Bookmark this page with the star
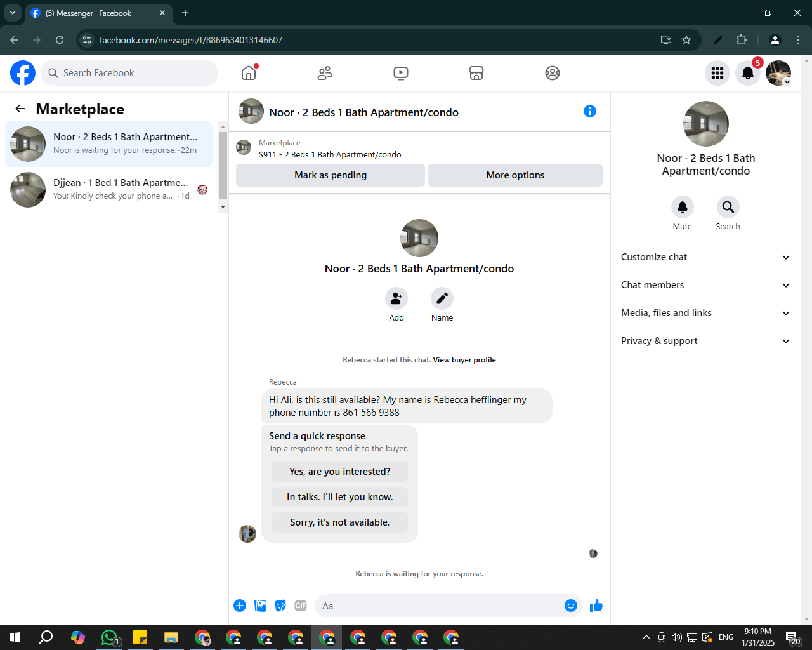The height and width of the screenshot is (650, 812). click(686, 40)
